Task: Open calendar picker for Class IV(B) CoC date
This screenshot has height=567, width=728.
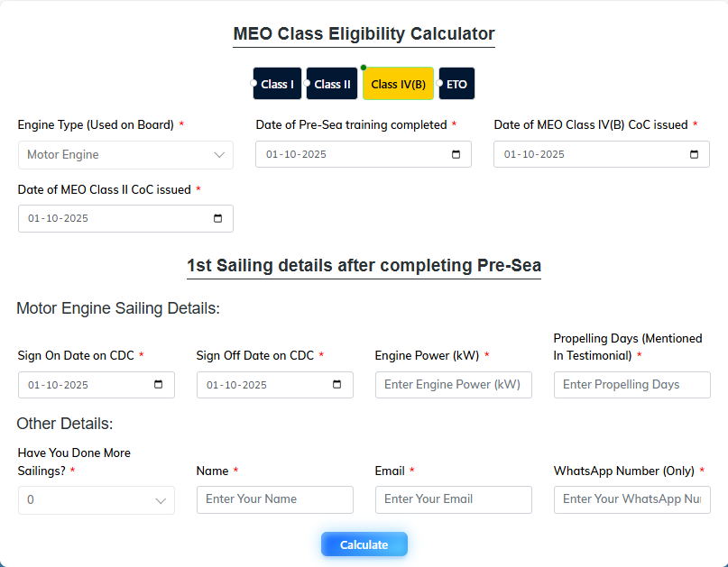Action: [694, 154]
